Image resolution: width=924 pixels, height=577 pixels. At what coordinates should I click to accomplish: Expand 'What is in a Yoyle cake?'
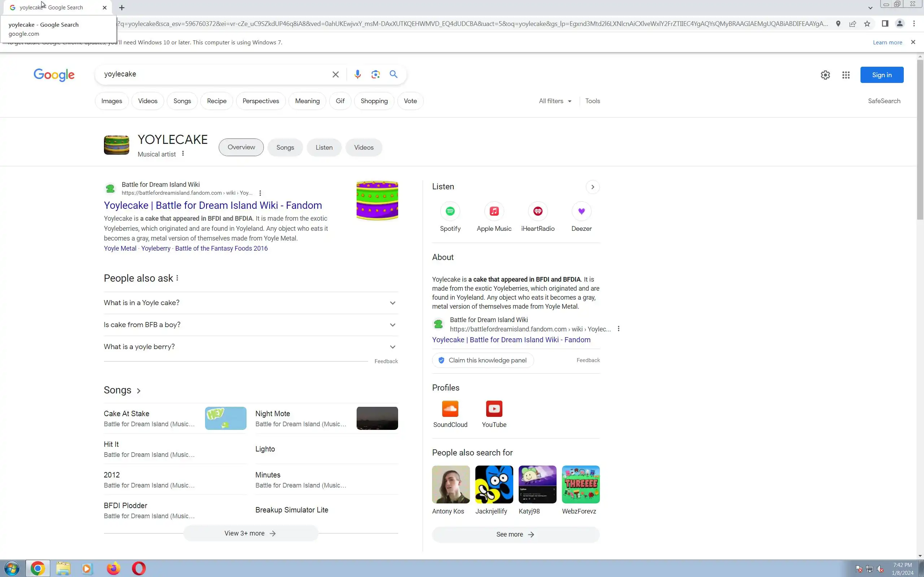(250, 303)
